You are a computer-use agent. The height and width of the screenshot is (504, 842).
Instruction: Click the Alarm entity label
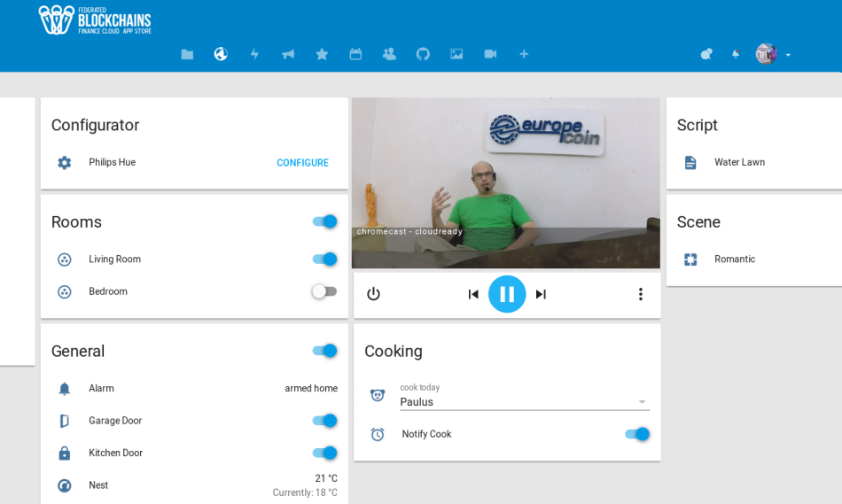pyautogui.click(x=101, y=388)
